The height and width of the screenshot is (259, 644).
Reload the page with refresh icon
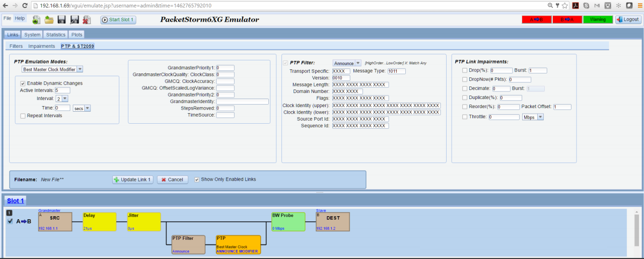[26, 6]
